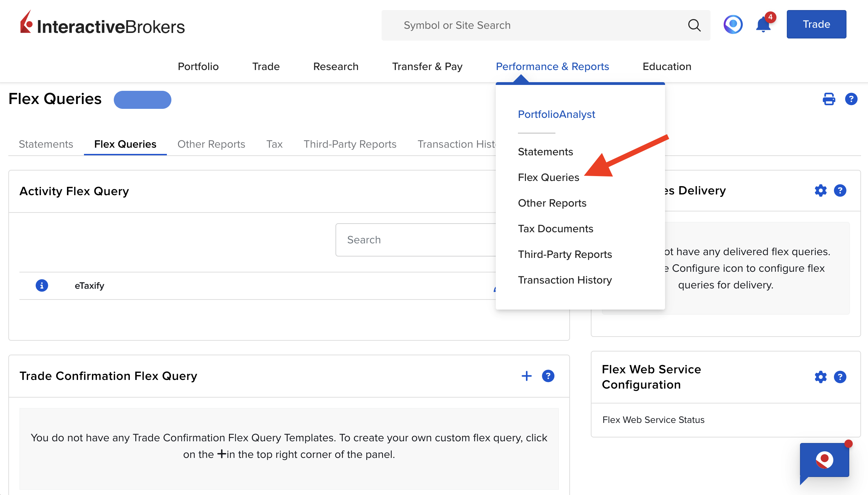868x495 pixels.
Task: Choose Tax Documents in dropdown menu
Action: pos(555,229)
